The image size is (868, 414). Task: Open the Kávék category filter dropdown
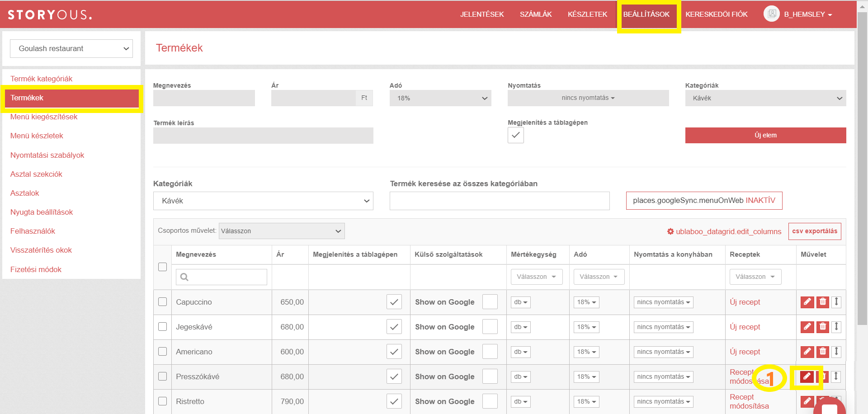[263, 201]
